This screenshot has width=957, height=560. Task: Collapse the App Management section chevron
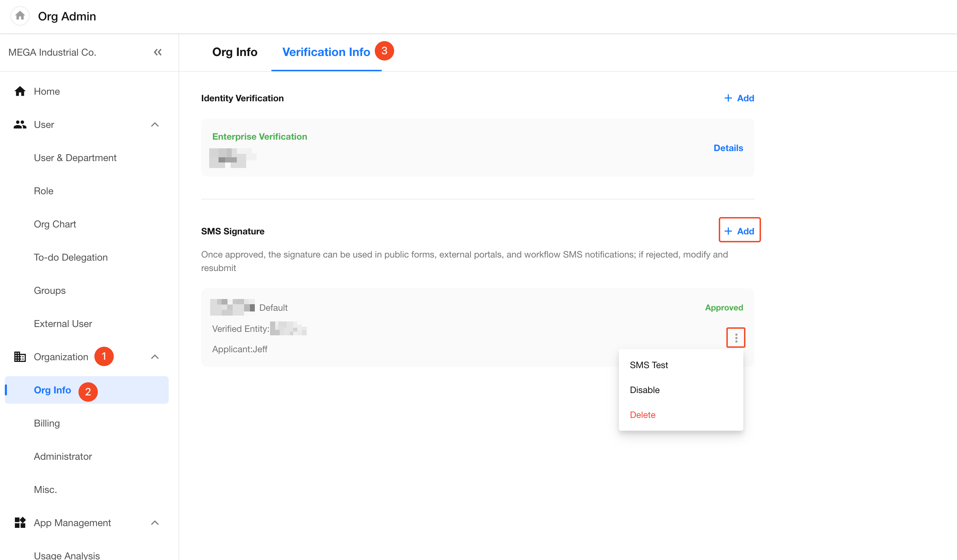click(x=155, y=522)
